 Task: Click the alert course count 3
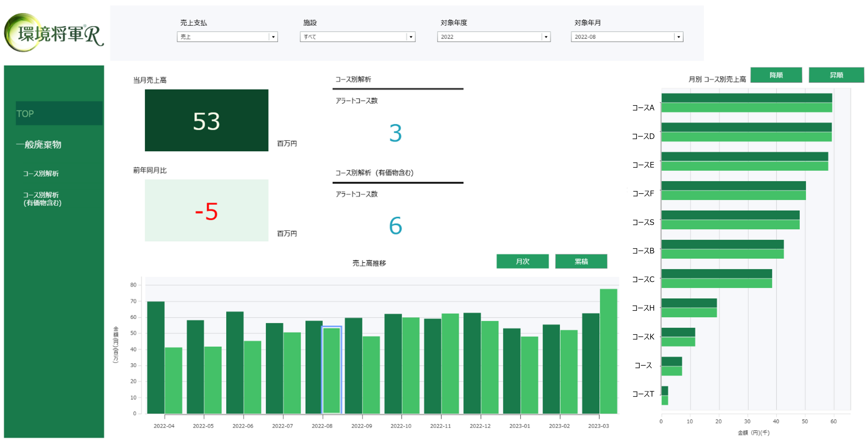(395, 133)
